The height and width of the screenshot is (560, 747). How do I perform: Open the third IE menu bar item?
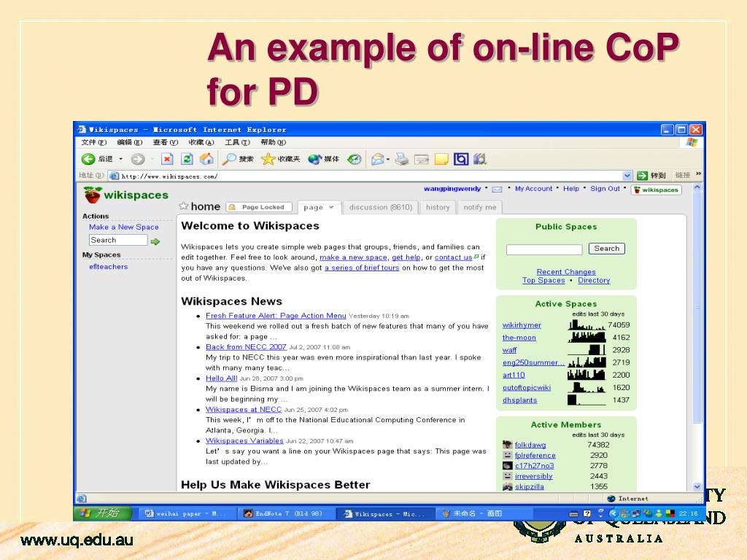pyautogui.click(x=166, y=142)
